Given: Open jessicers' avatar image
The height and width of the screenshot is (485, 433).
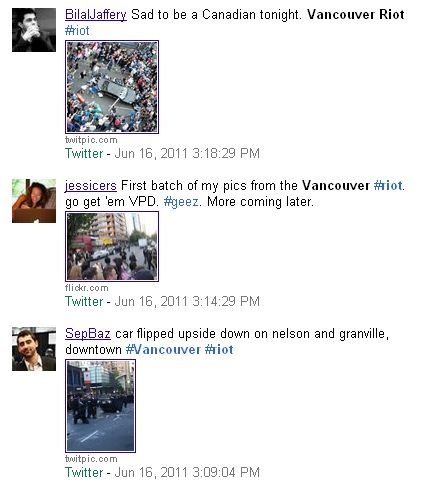Looking at the screenshot, I should click(x=34, y=201).
